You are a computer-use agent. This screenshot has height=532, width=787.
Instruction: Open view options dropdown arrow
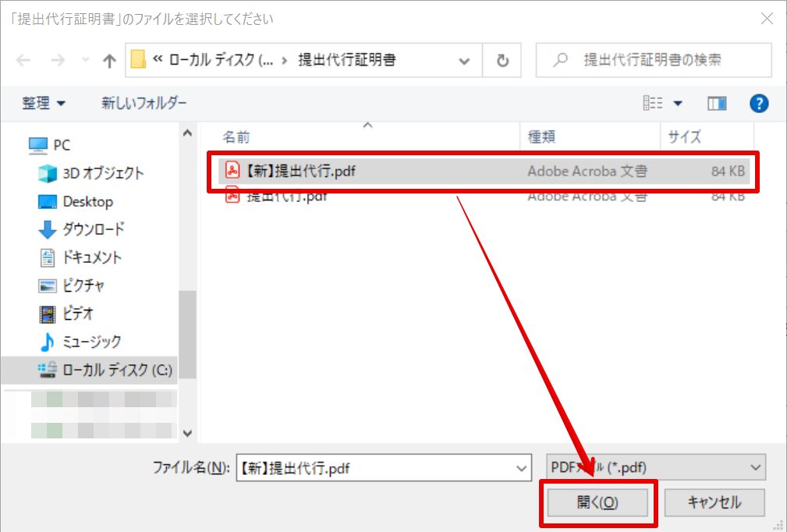point(678,104)
